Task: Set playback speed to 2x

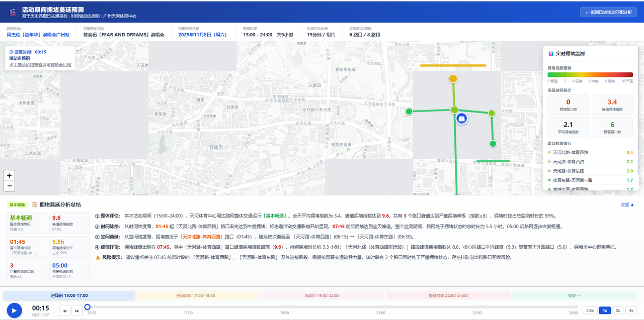Action: pyautogui.click(x=618, y=310)
